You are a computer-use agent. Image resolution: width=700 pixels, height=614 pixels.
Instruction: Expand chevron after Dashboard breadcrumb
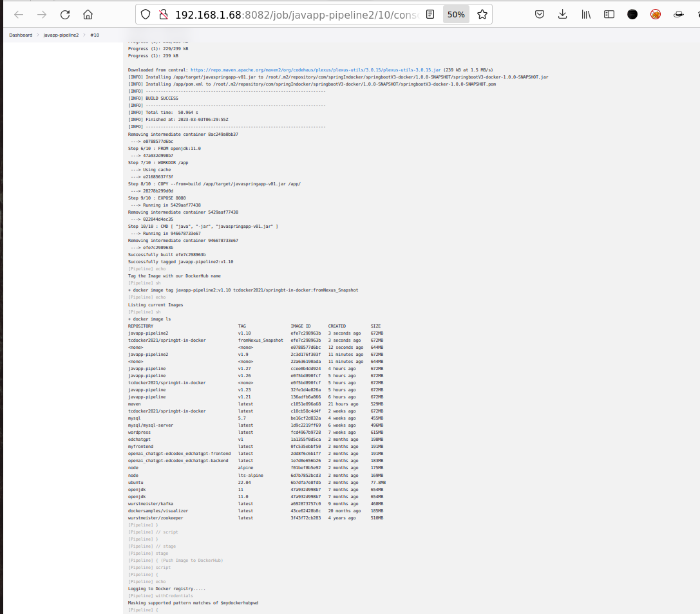tap(38, 35)
